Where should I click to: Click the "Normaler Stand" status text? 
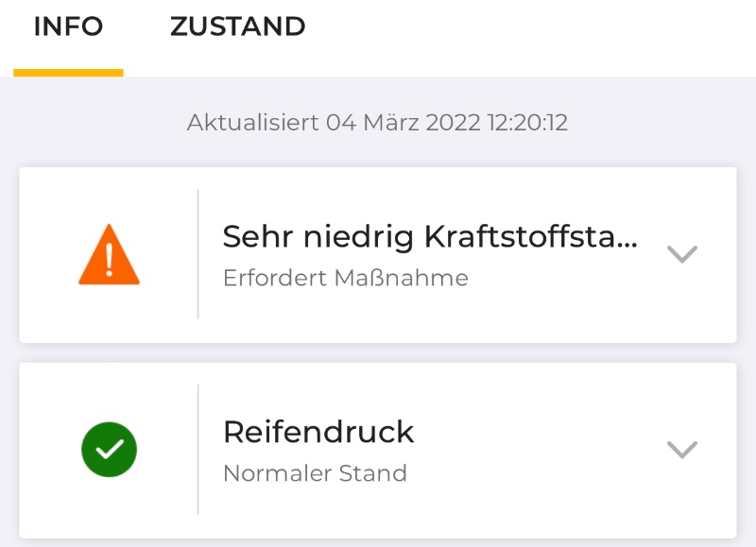coord(315,473)
